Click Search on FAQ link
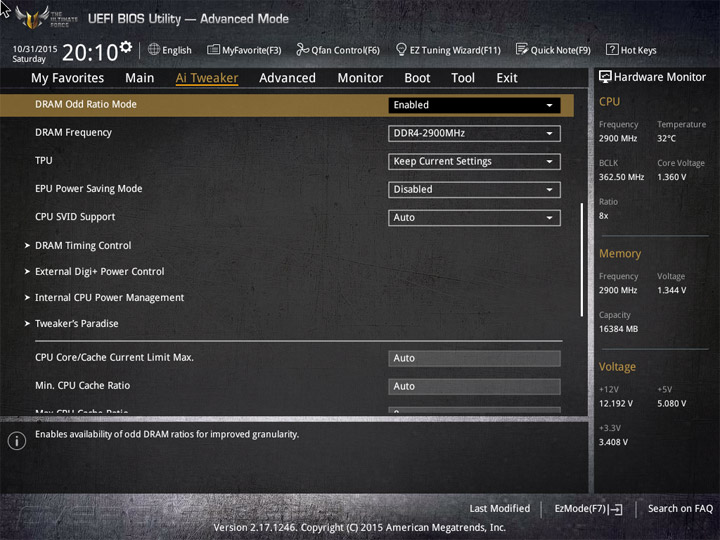Viewport: 720px width, 540px height. coord(681,509)
